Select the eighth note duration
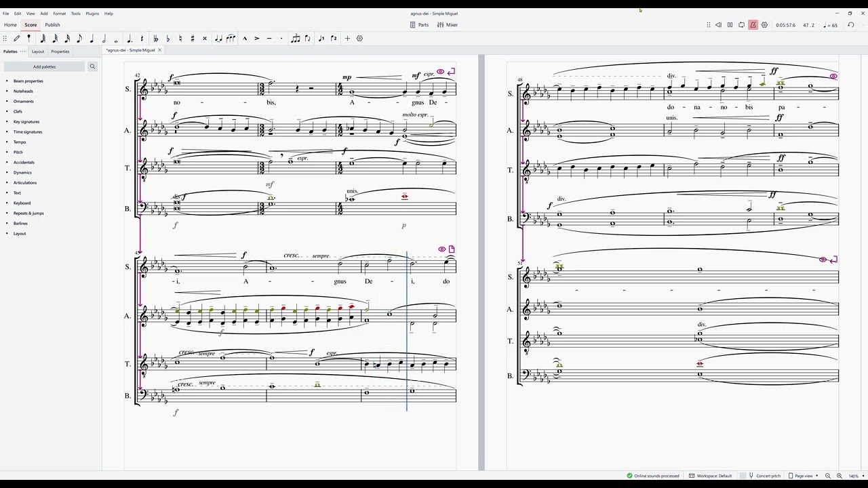The width and height of the screenshot is (868, 488). 79,39
